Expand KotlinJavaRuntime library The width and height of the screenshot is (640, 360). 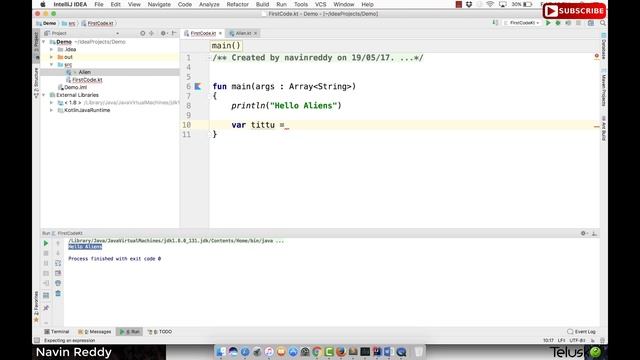(51, 110)
